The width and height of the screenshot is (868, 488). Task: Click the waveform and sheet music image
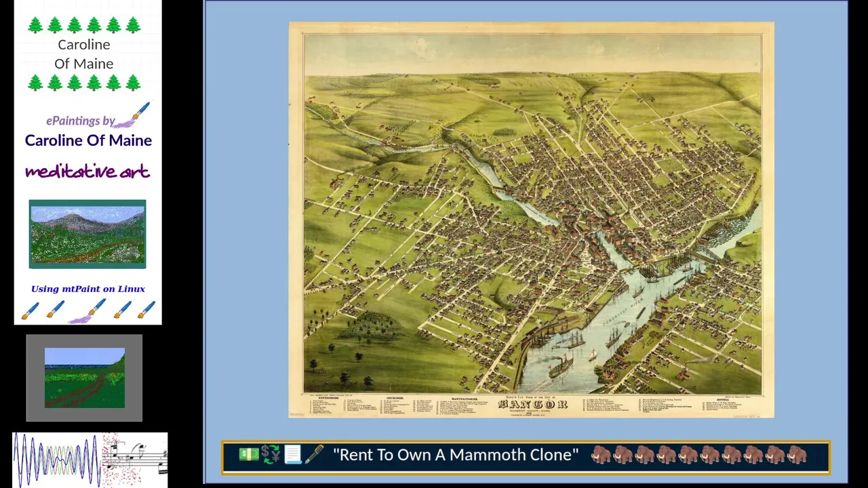coord(90,460)
